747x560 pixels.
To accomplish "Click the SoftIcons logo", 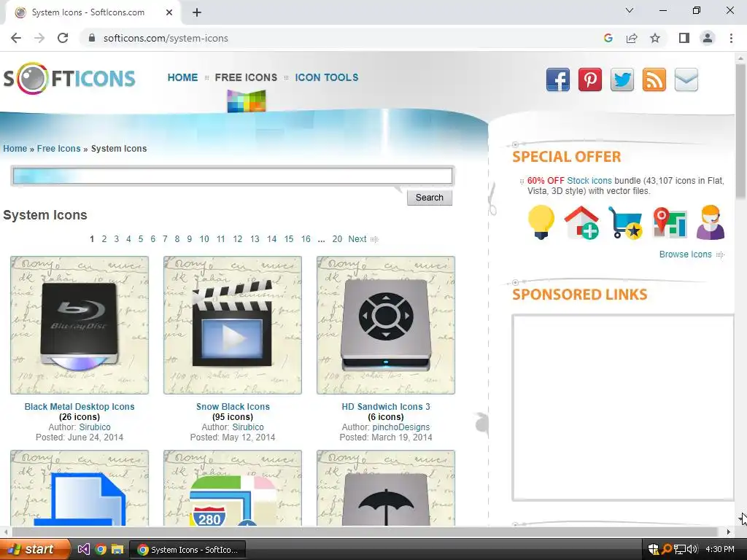I will [69, 79].
